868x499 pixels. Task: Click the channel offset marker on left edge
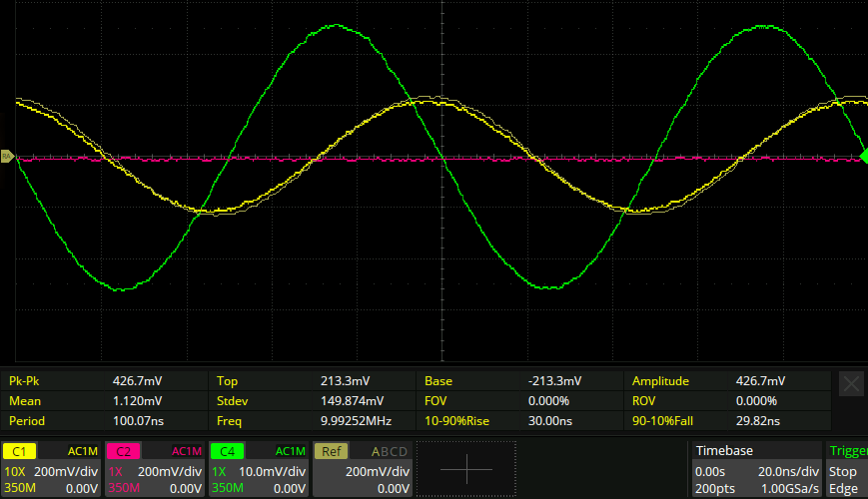click(6, 157)
